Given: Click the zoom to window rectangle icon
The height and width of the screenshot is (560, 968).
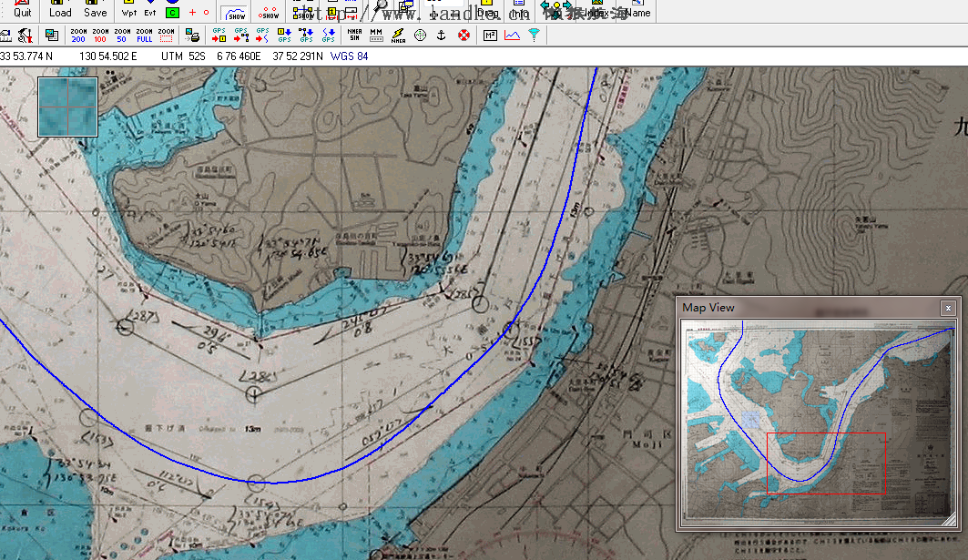Looking at the screenshot, I should [x=166, y=36].
